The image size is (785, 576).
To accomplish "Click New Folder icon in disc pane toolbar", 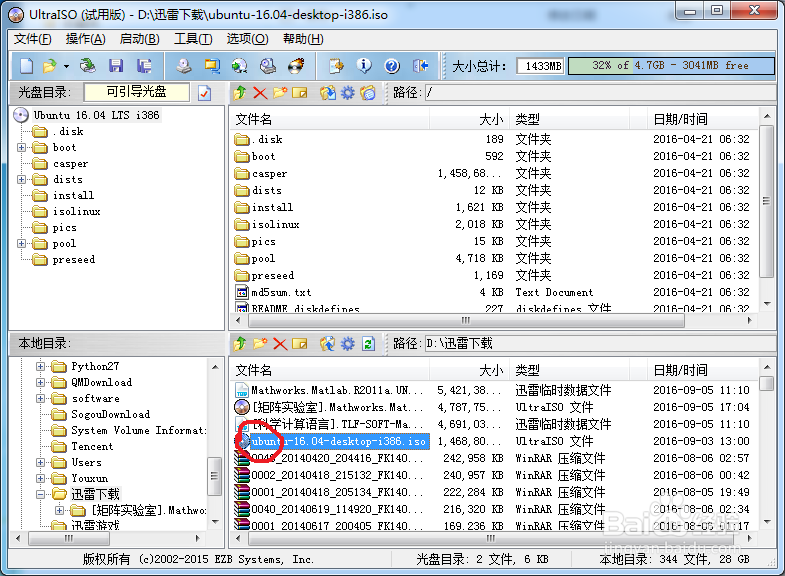I will [x=280, y=93].
